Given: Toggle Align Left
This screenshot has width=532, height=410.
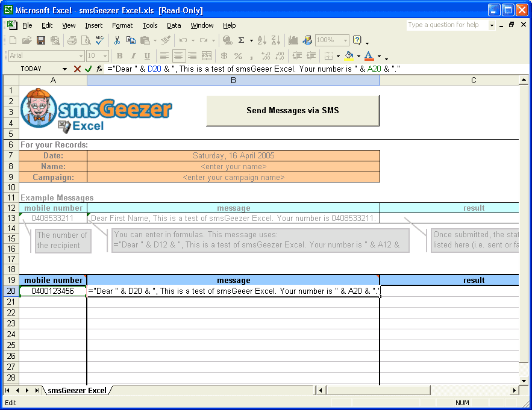Looking at the screenshot, I should (x=164, y=56).
